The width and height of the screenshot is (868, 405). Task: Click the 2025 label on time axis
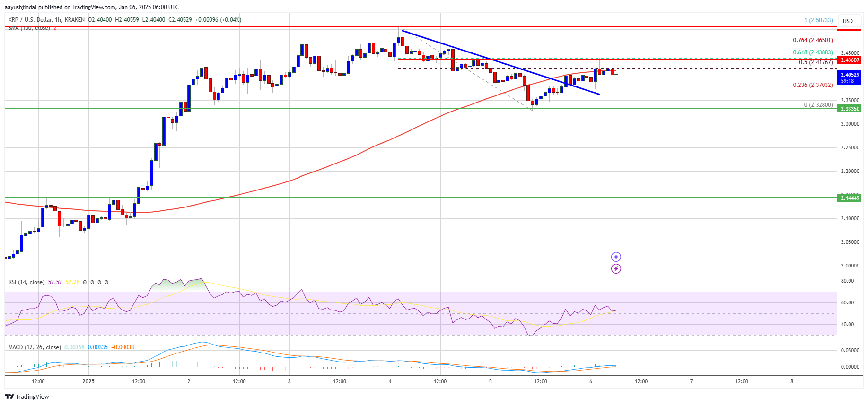[88, 381]
